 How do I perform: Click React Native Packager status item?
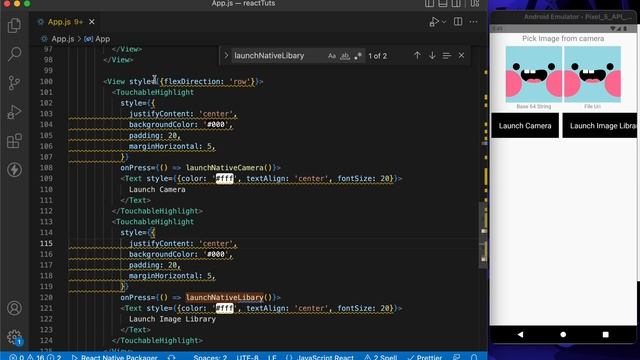[114, 357]
